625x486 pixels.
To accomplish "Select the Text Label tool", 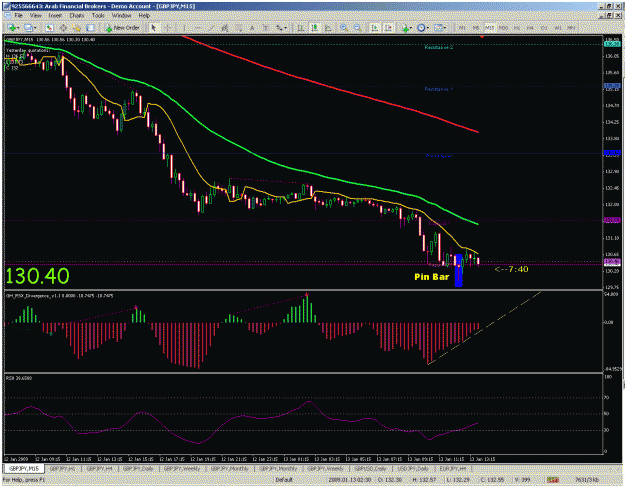I will [x=265, y=28].
